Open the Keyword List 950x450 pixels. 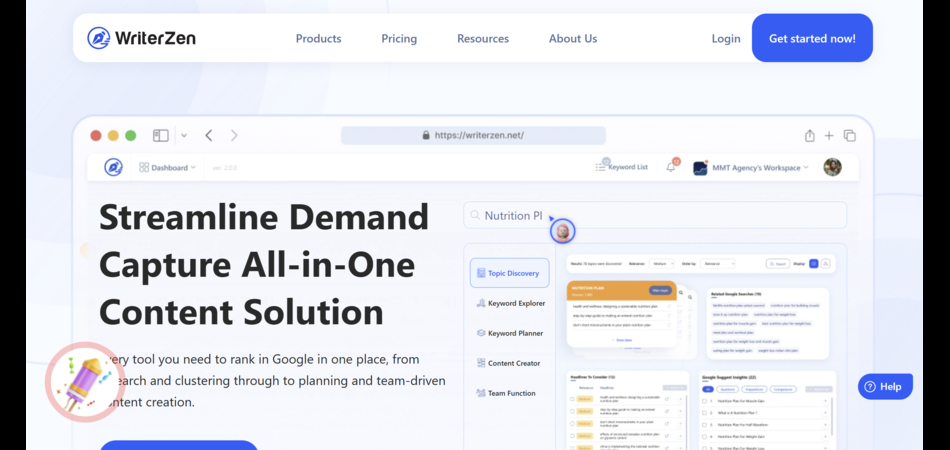coord(622,167)
